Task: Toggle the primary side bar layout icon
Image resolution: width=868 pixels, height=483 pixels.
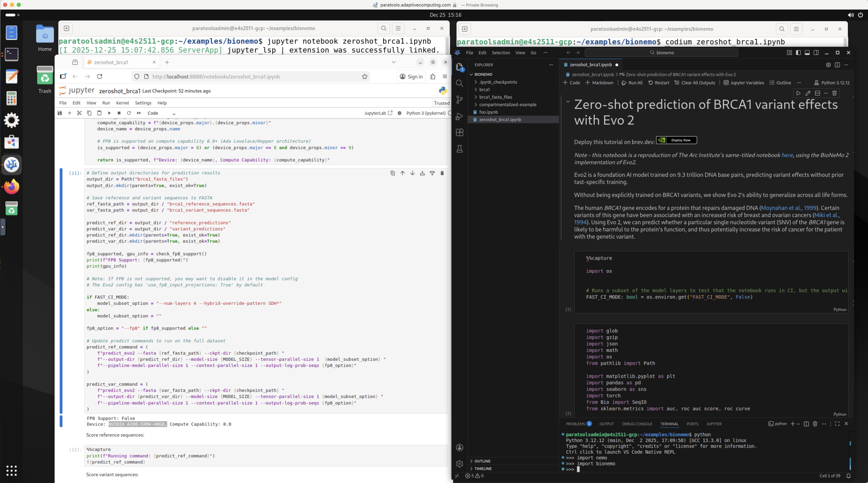Action: [798, 53]
